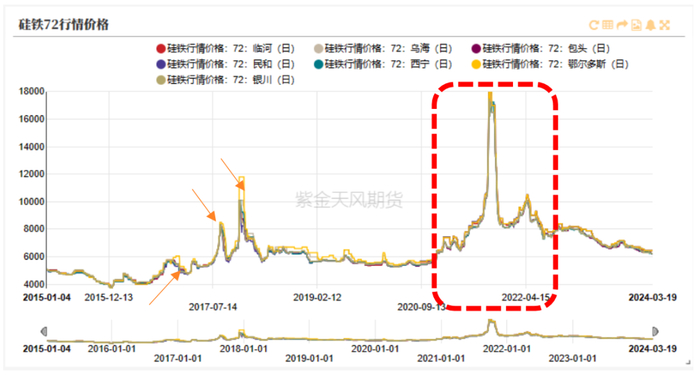Refresh the chart with the reload icon

pos(593,25)
